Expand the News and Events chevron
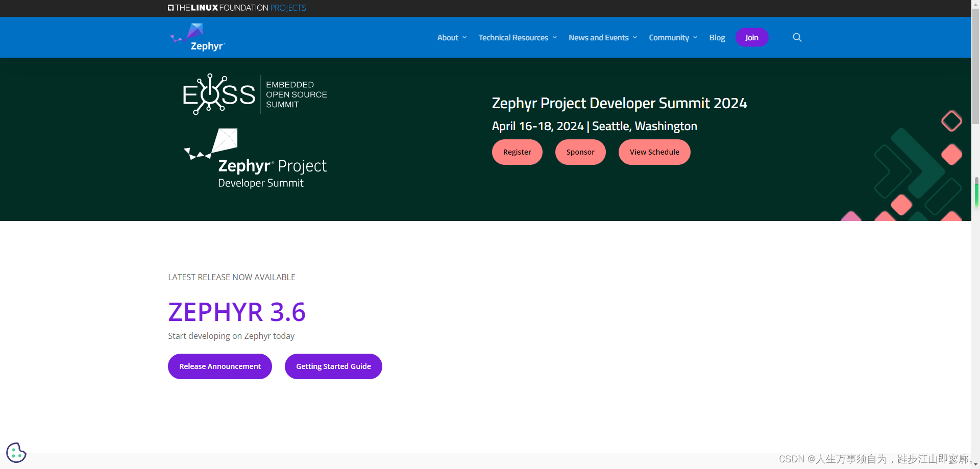 coord(634,37)
